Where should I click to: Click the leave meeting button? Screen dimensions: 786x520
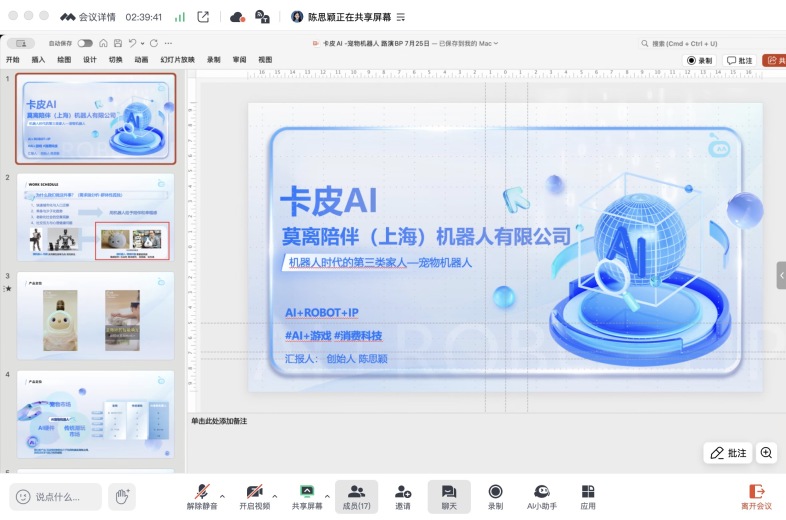[x=756, y=496]
